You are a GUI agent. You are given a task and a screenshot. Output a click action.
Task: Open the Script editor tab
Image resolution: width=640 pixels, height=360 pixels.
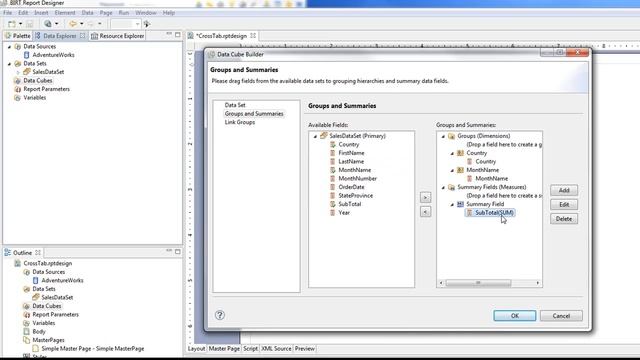point(250,349)
